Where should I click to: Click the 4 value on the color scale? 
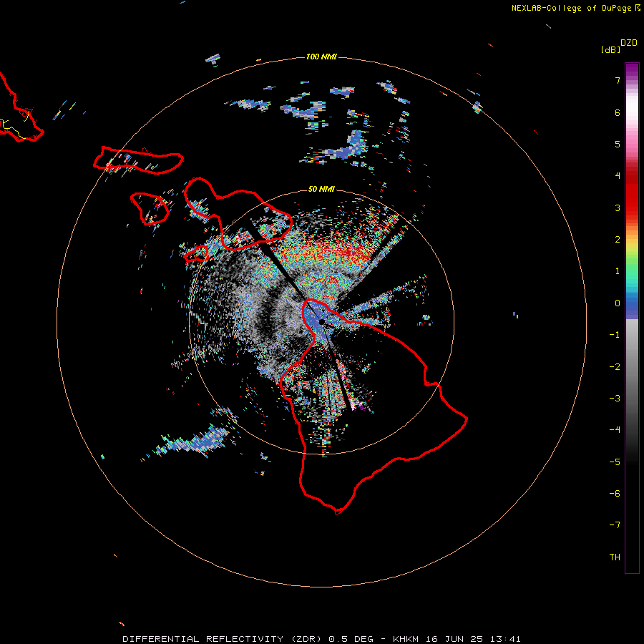[618, 176]
